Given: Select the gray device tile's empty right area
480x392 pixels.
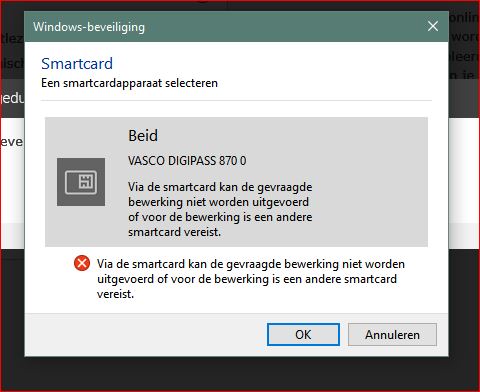Looking at the screenshot, I should click(370, 182).
